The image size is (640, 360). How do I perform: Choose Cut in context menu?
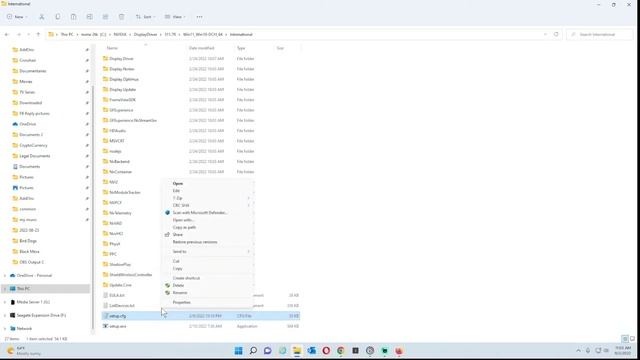[208, 261]
